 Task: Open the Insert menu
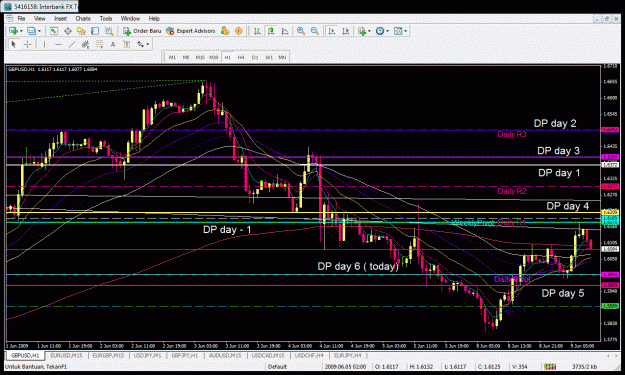click(x=61, y=19)
